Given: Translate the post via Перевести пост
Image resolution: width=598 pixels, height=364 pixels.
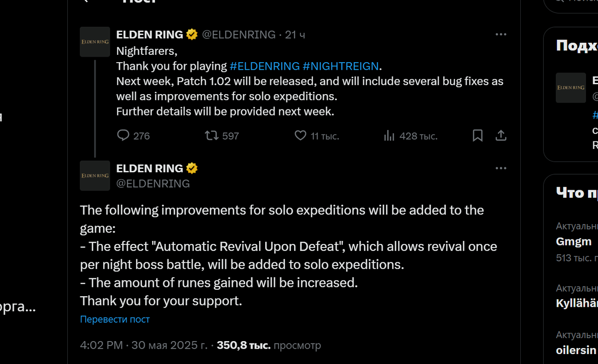Looking at the screenshot, I should (x=115, y=319).
